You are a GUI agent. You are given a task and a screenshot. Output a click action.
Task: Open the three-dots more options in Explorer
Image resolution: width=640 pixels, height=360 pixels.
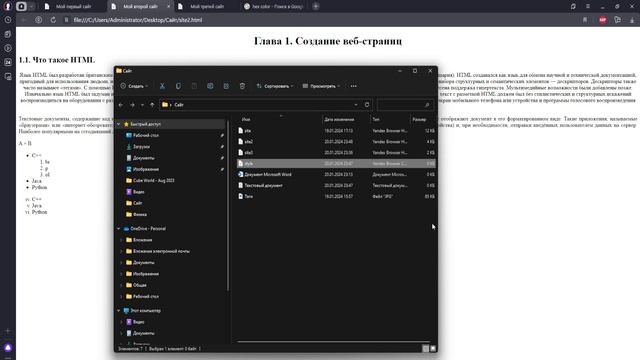click(353, 86)
